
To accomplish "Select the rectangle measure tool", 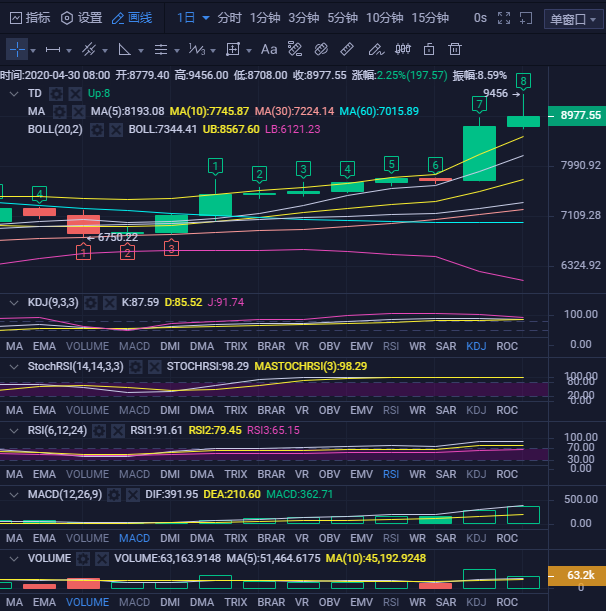I will [233, 49].
